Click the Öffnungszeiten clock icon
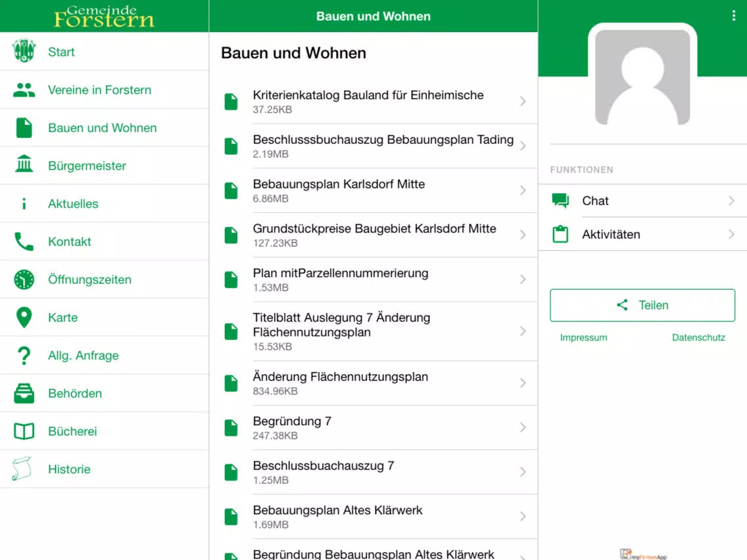This screenshot has height=560, width=747. tap(24, 279)
